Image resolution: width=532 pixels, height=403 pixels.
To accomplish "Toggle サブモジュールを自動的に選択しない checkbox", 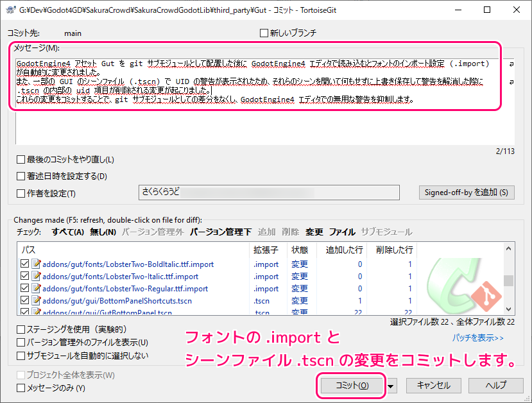I will (21, 356).
